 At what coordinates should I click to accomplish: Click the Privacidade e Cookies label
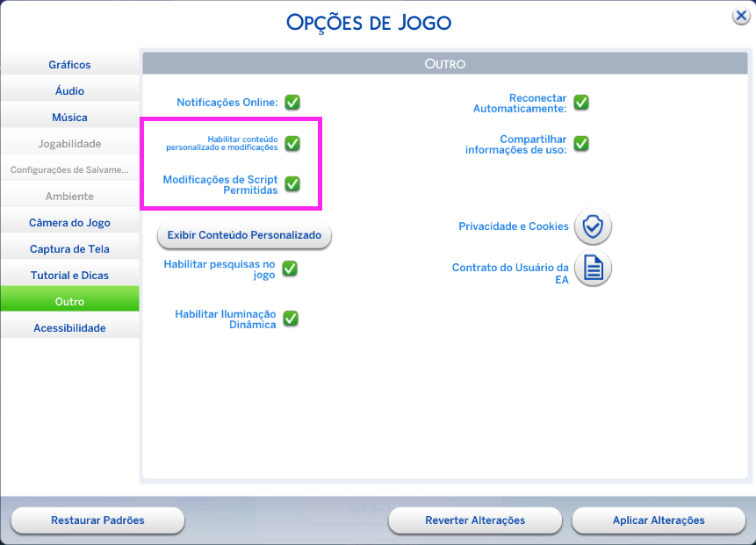tap(514, 226)
